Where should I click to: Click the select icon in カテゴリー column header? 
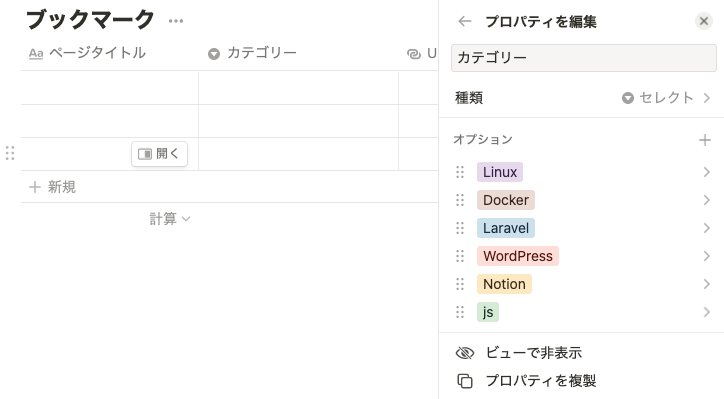point(214,54)
